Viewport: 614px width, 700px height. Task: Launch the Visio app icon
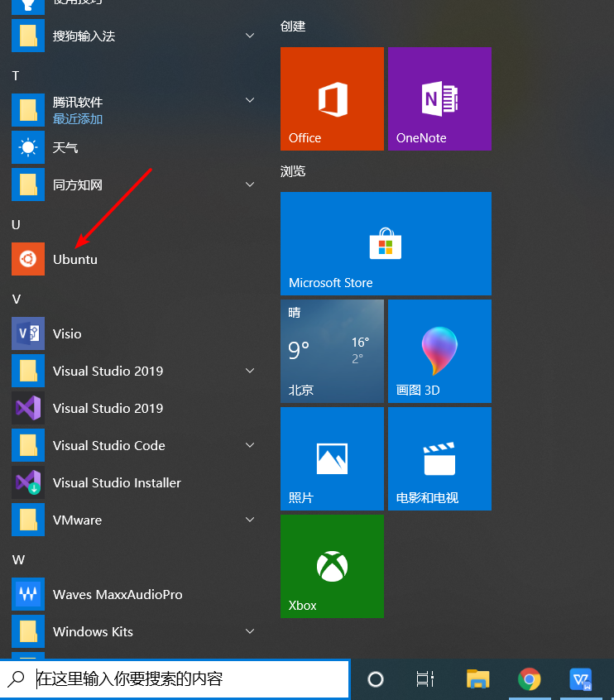[x=28, y=333]
